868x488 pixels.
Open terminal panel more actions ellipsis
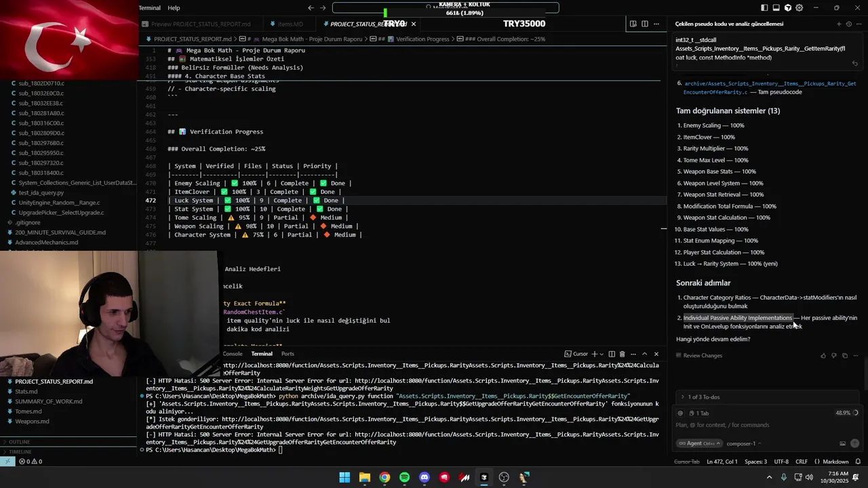tap(633, 354)
